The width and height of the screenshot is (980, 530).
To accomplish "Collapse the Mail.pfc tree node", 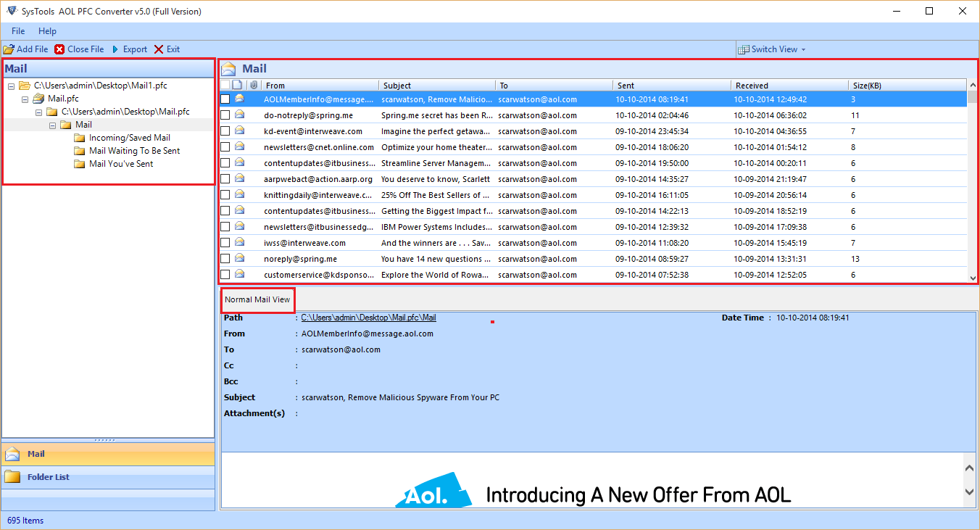I will click(25, 98).
